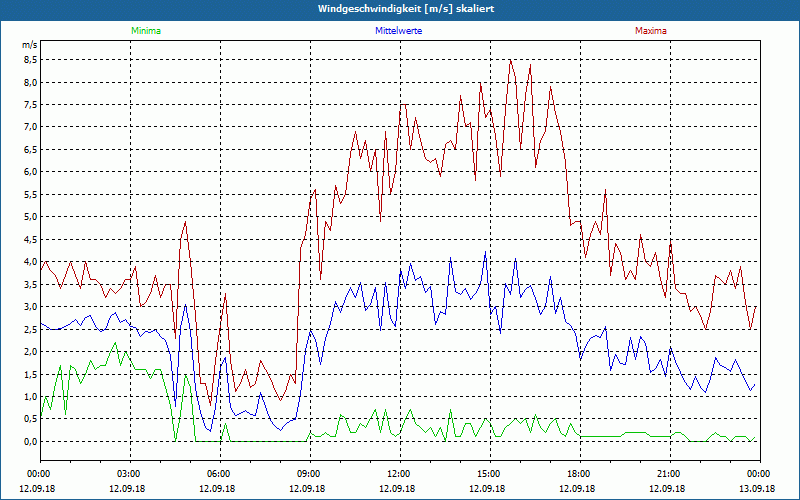Click the 2,0 y-axis value

31,352
